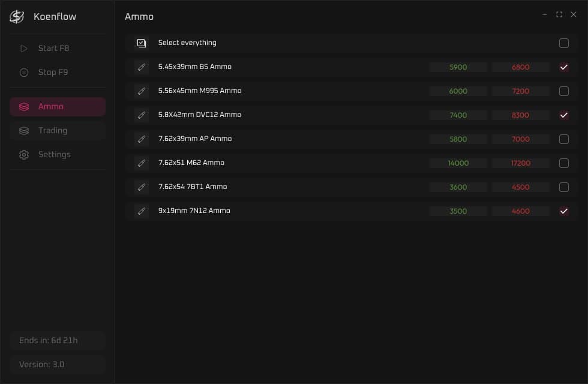Edit the 9x19mm 7N12 Ammo entry icon
Screen dimensions: 588x384
pos(142,211)
